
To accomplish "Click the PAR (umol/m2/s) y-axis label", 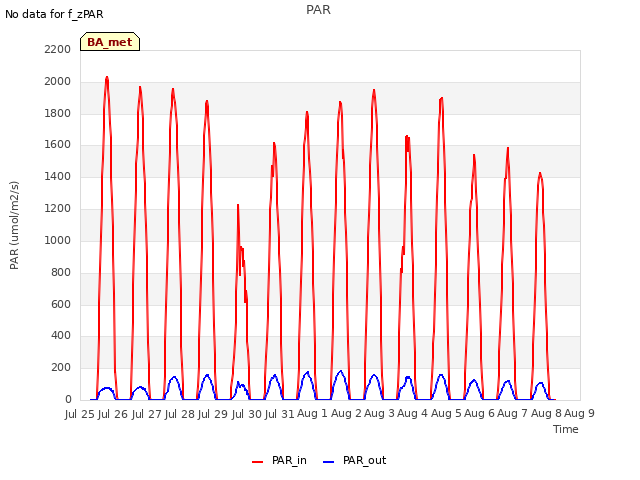I will (x=14, y=225).
